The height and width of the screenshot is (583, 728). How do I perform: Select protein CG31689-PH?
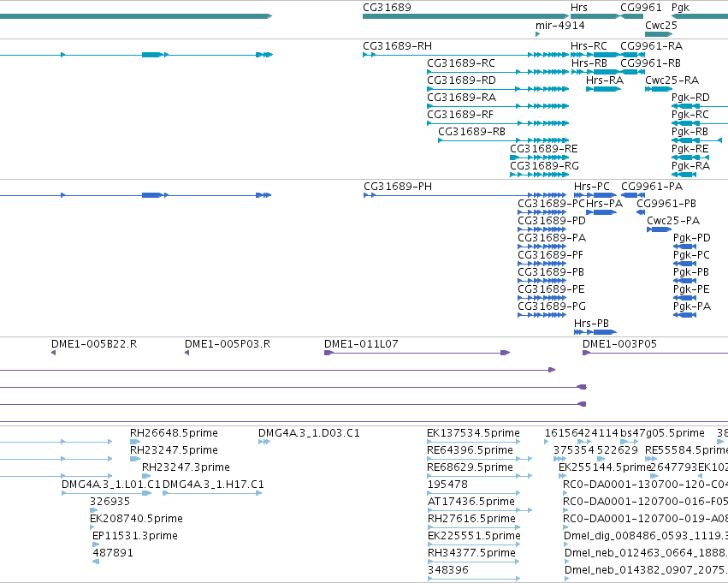point(398,187)
